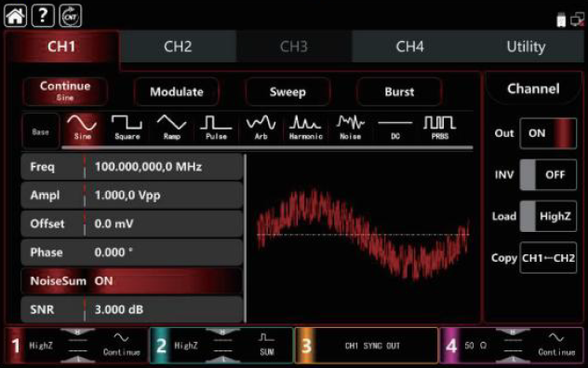Screen dimensions: 588x368
Task: Click the Copy CH1←CH2 button
Action: 548,258
